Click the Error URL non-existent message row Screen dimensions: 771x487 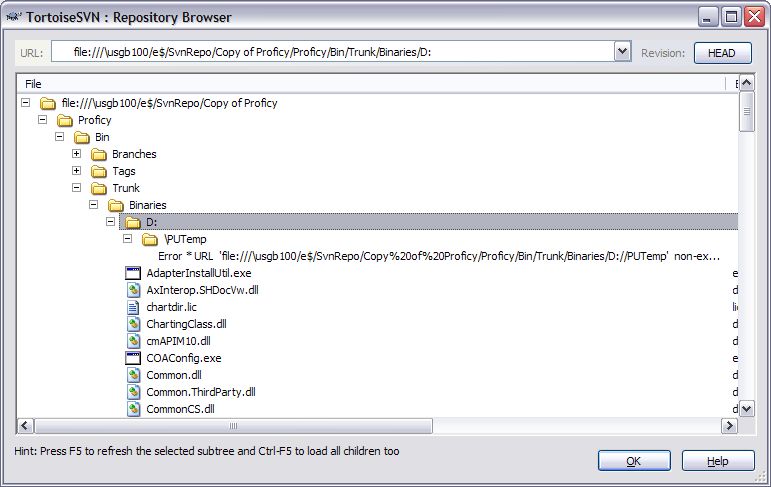point(439,256)
